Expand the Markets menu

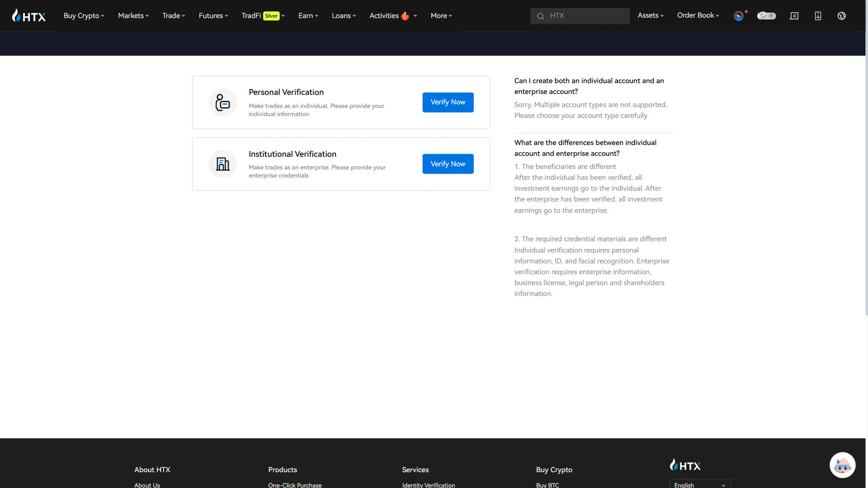click(x=133, y=16)
